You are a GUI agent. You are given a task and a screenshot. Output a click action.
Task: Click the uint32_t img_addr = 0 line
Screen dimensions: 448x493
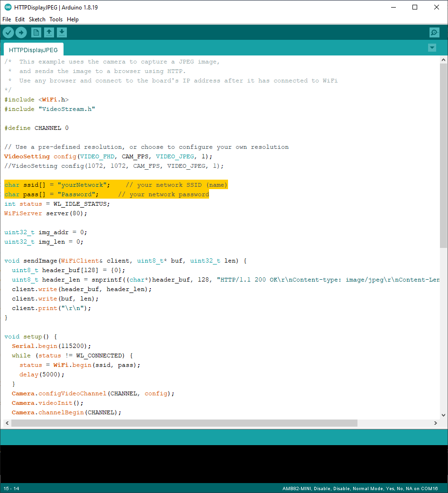pos(46,232)
